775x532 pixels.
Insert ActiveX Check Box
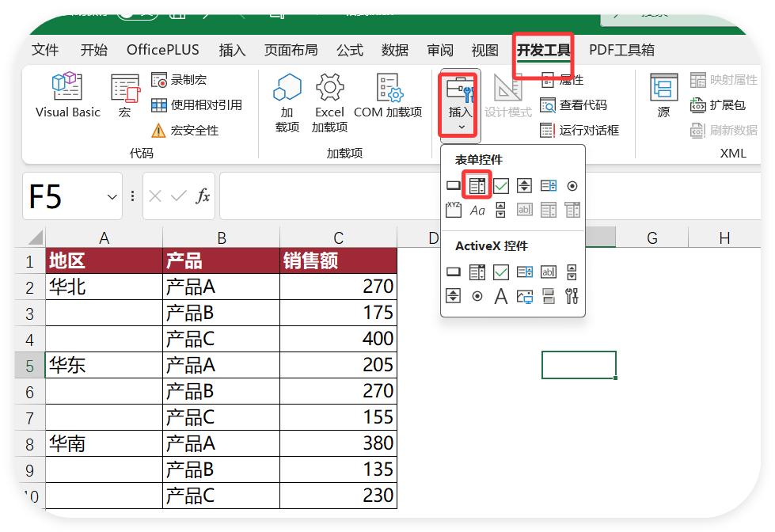(500, 272)
